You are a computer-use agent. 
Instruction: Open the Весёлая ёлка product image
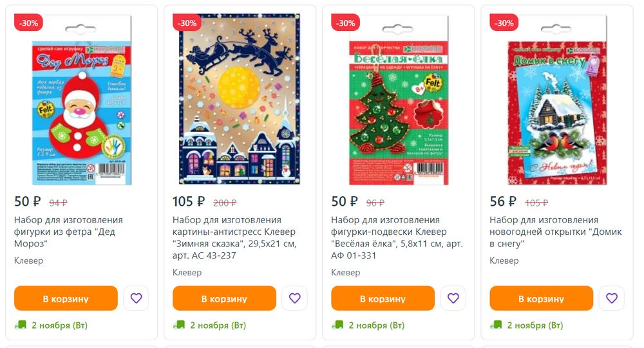(x=399, y=100)
